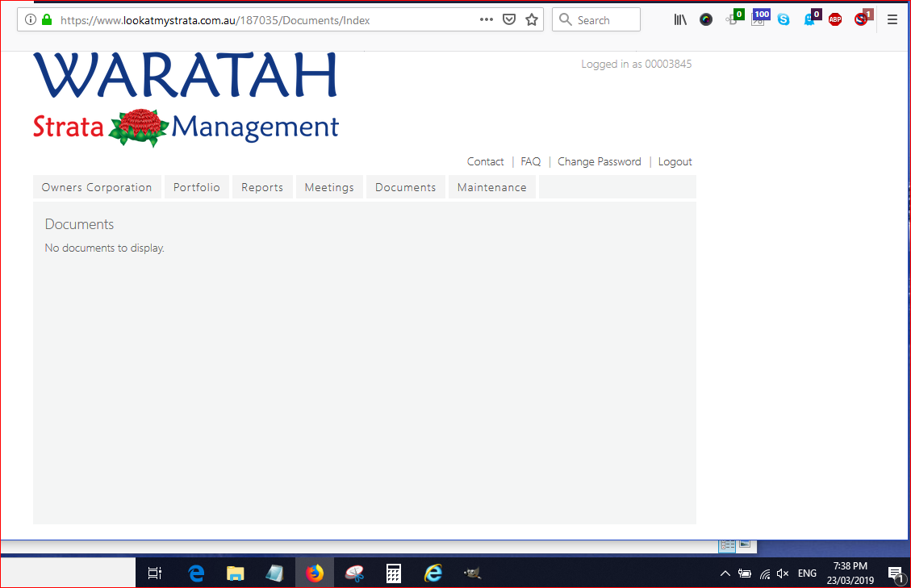Open the extension with green 0 badge
The width and height of the screenshot is (911, 588).
733,18
